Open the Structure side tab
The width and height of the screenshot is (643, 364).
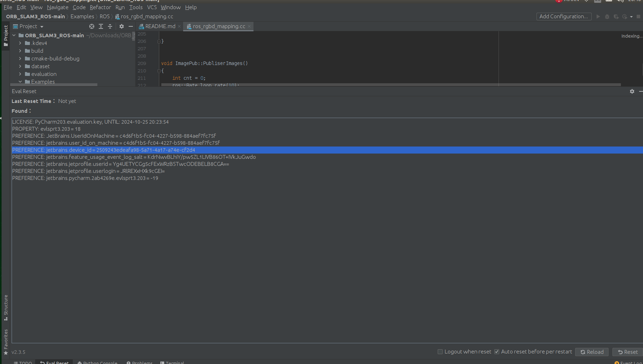(6, 308)
